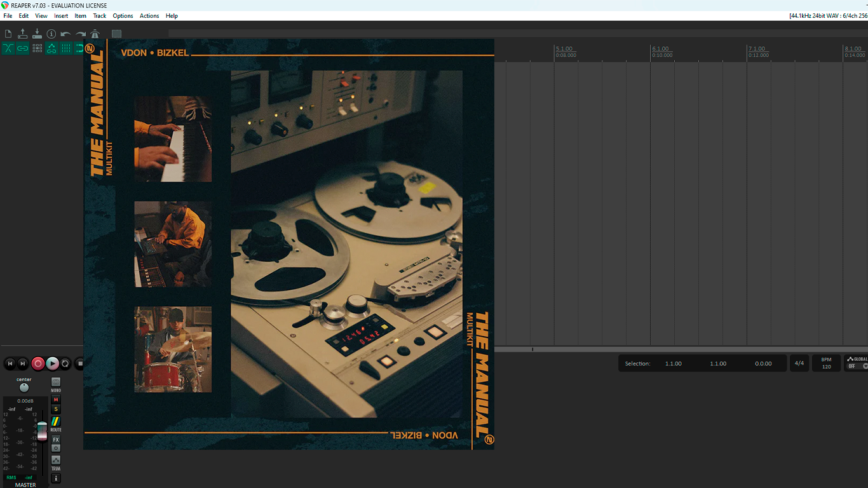
Task: Click the Play transport button
Action: click(53, 363)
